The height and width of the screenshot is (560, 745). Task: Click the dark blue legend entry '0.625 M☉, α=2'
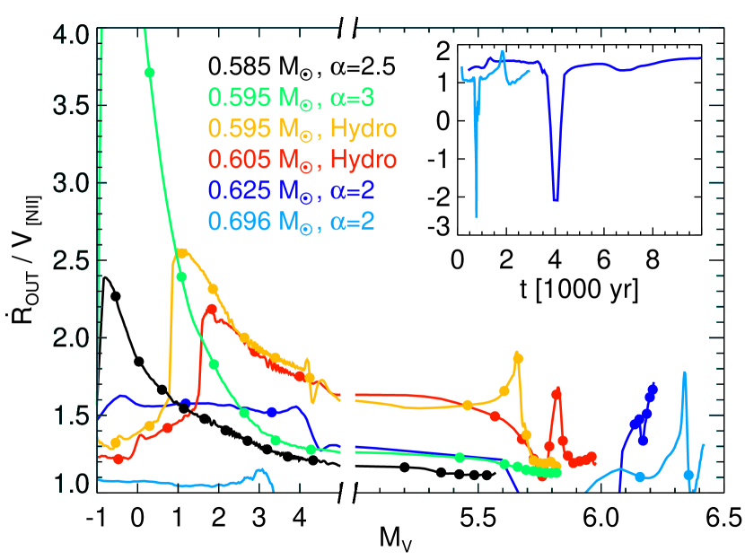291,190
